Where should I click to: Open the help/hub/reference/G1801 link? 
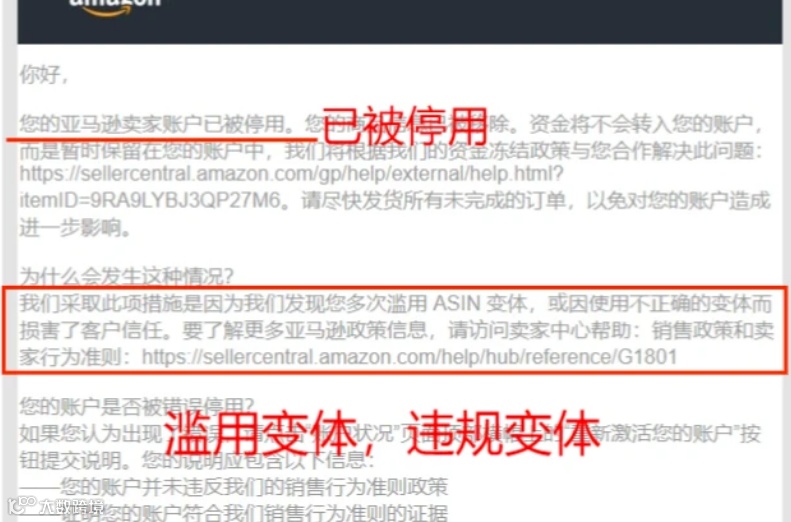pos(409,357)
